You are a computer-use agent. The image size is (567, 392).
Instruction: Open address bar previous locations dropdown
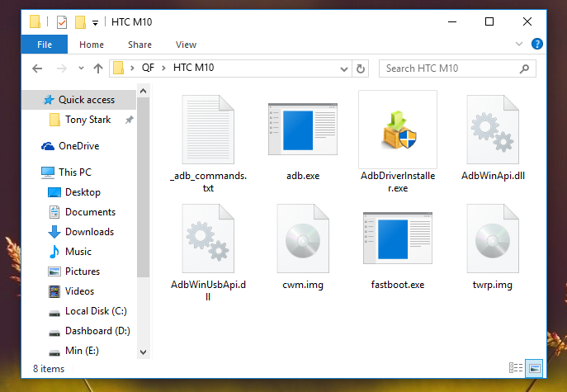[x=344, y=68]
